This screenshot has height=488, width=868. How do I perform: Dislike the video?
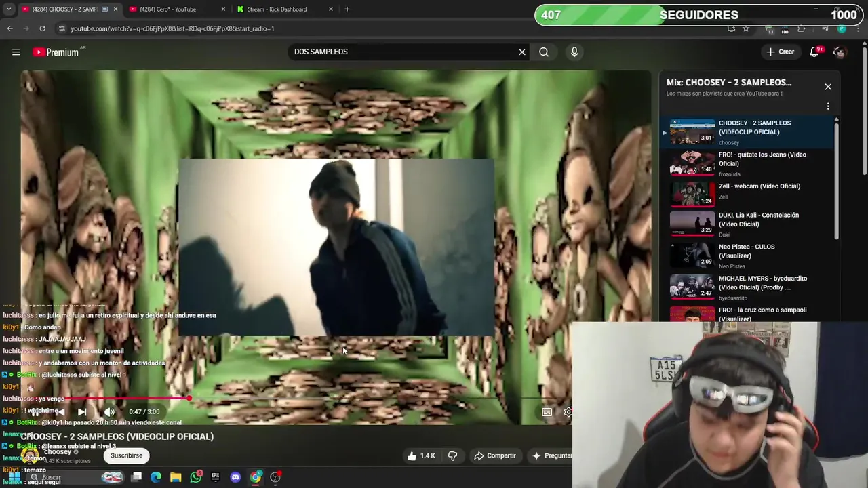pyautogui.click(x=453, y=455)
